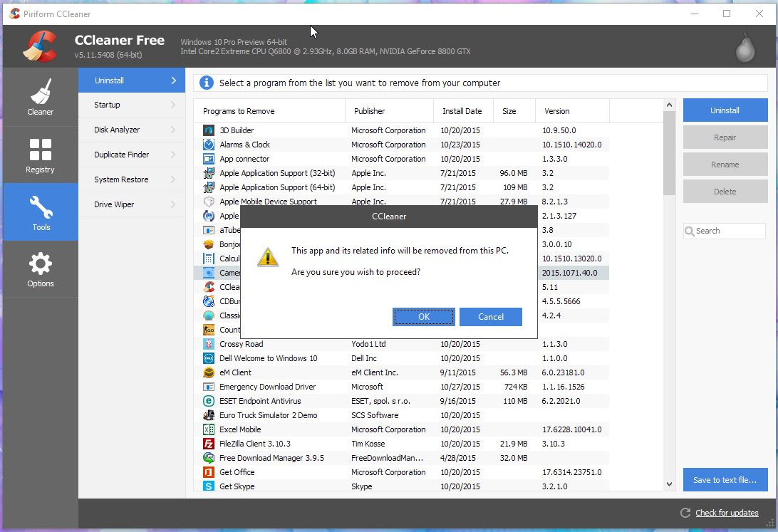The image size is (778, 532).
Task: Click the Free Download Manager icon
Action: tap(209, 458)
